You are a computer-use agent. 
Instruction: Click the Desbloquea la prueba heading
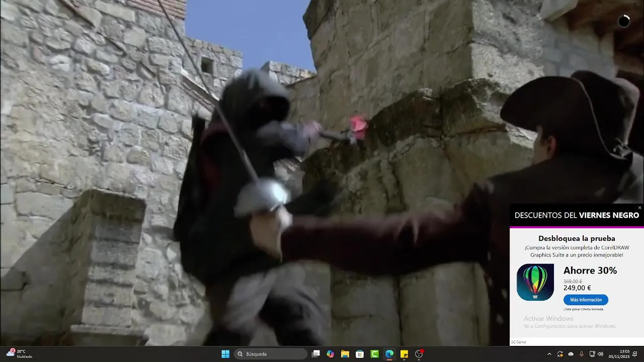(x=577, y=238)
